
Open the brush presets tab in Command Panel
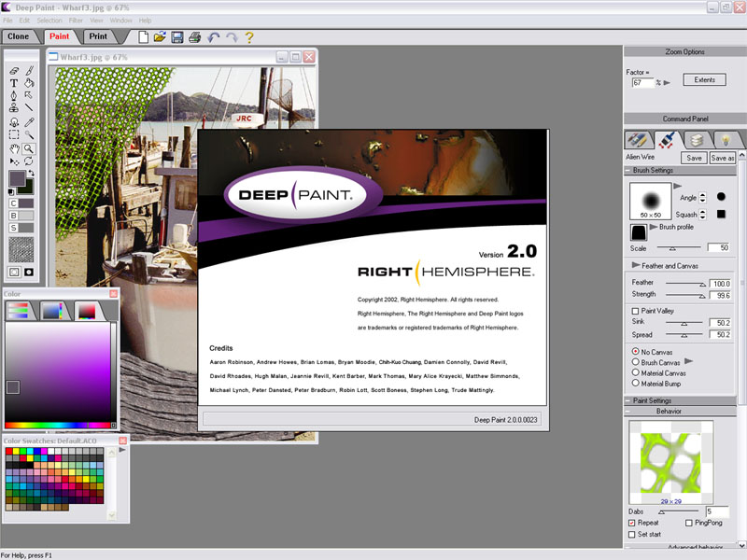click(x=638, y=140)
